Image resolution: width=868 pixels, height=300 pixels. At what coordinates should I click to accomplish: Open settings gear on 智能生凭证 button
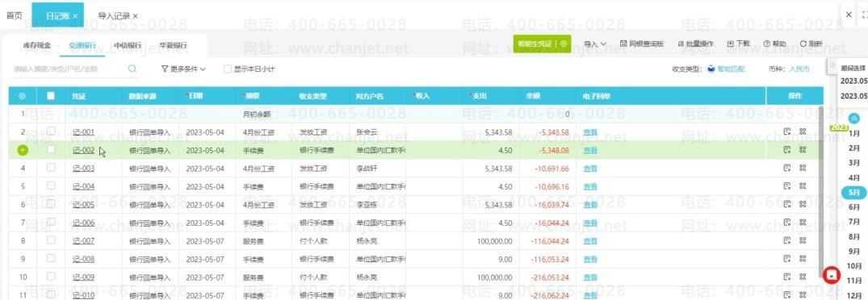click(564, 44)
